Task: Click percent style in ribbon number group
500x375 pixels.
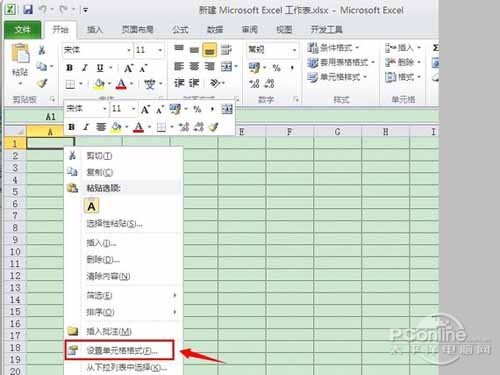Action: click(276, 68)
